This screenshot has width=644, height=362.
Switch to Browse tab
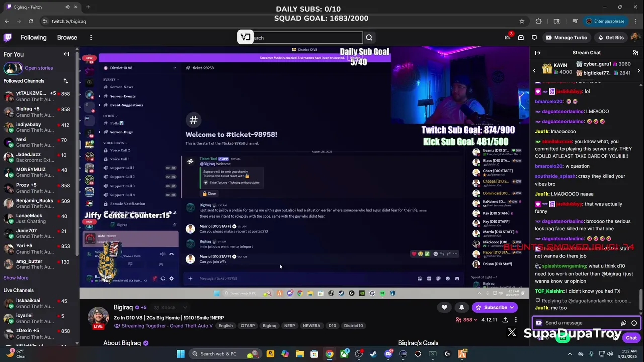tap(67, 38)
